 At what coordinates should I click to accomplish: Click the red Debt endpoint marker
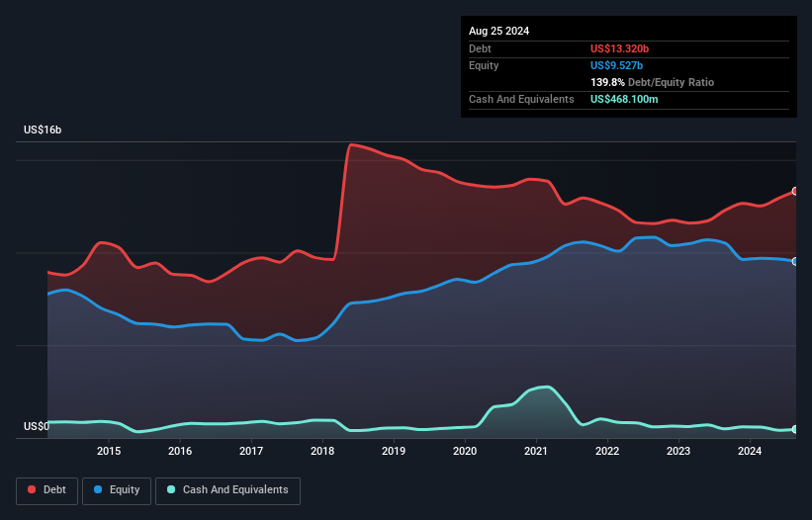tap(795, 192)
